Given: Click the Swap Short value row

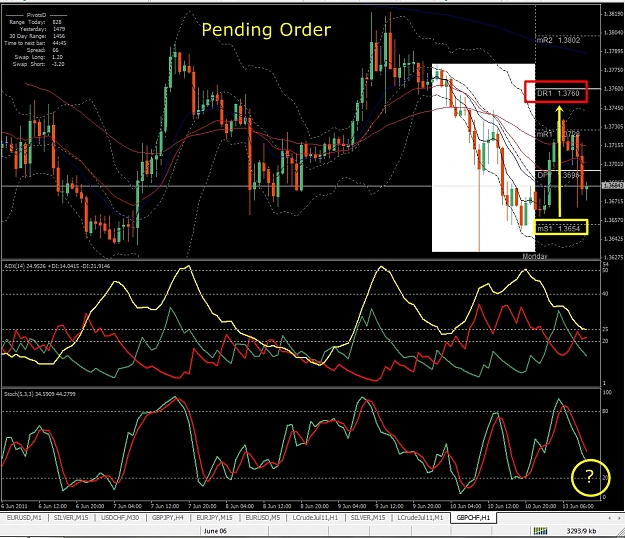Looking at the screenshot, I should pos(38,64).
